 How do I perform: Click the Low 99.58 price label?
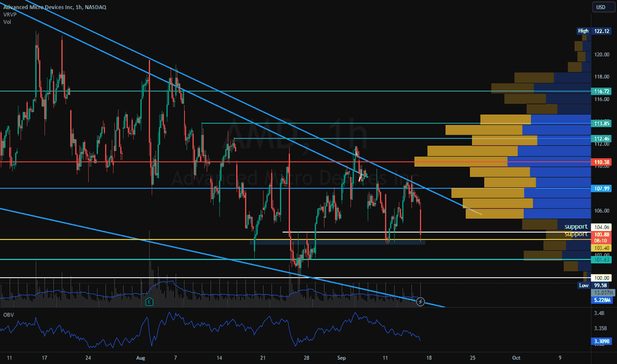594,285
